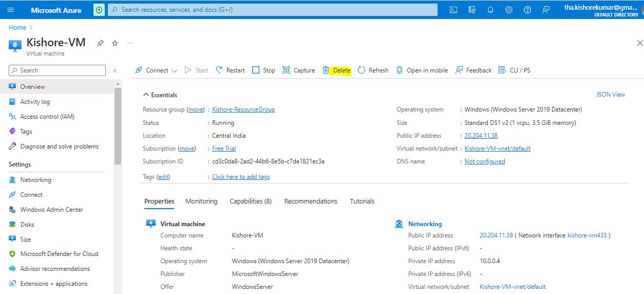
Task: Click the global search resources field
Action: [272, 10]
